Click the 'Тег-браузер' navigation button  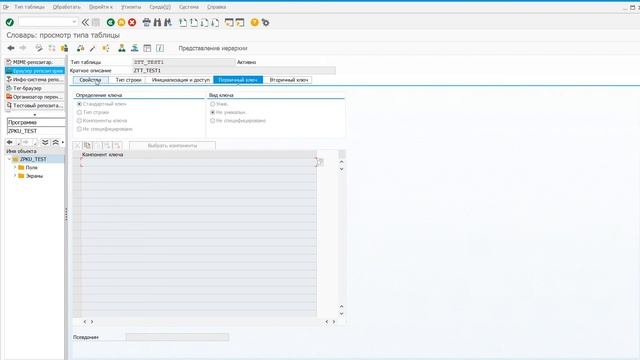coord(35,88)
